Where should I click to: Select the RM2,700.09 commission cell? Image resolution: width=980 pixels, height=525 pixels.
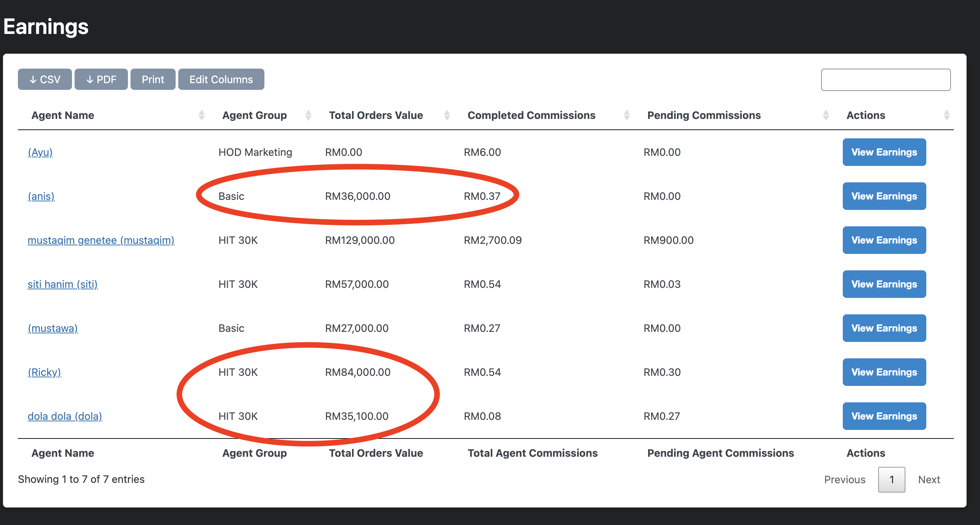(x=493, y=240)
